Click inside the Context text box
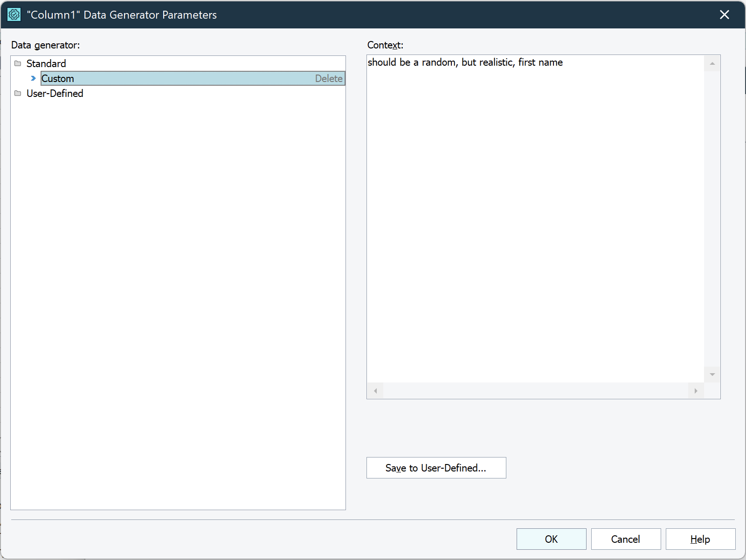This screenshot has height=560, width=746. click(x=535, y=219)
